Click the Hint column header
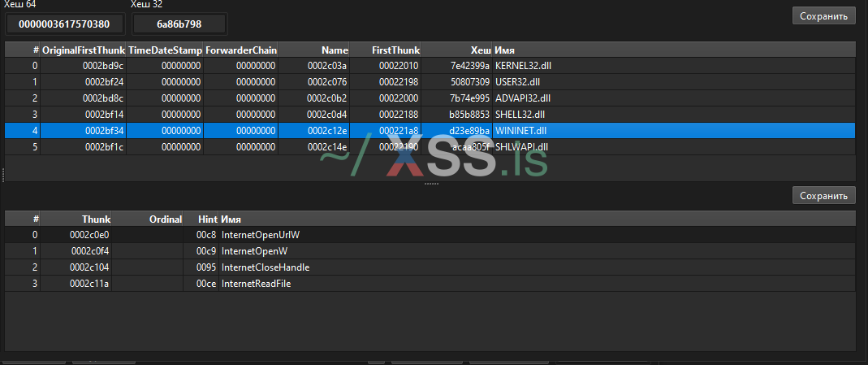Screen dimensions: 868x365 tap(201, 219)
